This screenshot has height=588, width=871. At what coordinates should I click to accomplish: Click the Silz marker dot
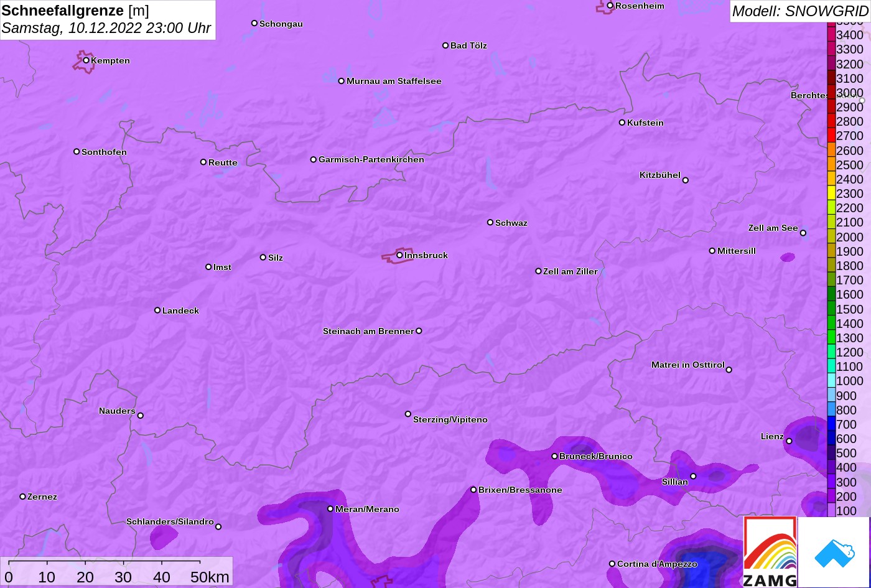pyautogui.click(x=263, y=257)
